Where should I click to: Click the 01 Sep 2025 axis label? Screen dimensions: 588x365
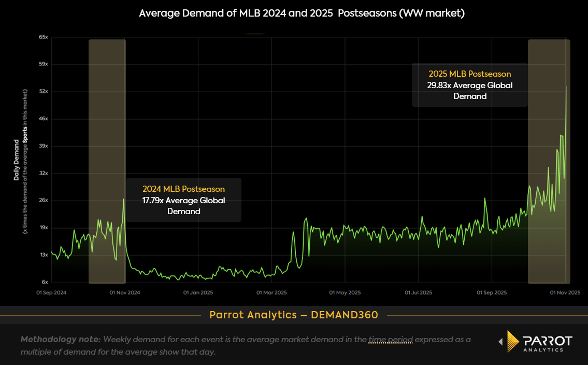(492, 292)
